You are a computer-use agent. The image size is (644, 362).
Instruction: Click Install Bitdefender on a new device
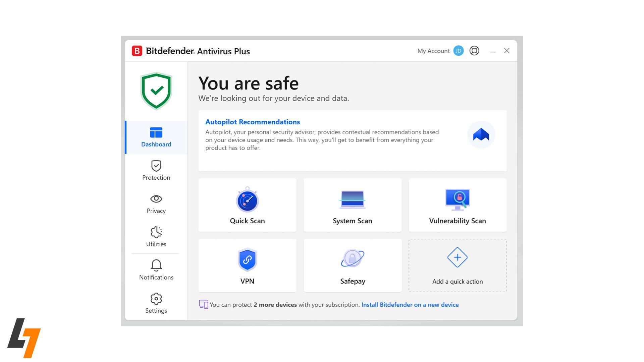click(x=410, y=305)
